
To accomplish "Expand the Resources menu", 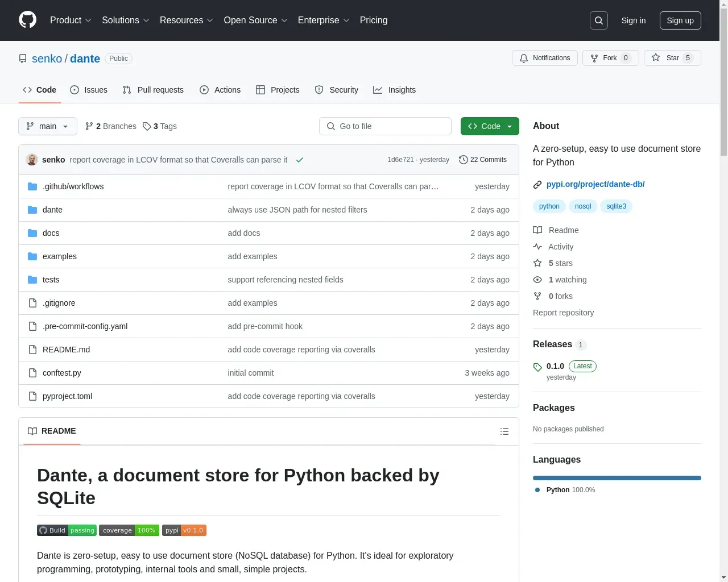I will click(187, 20).
